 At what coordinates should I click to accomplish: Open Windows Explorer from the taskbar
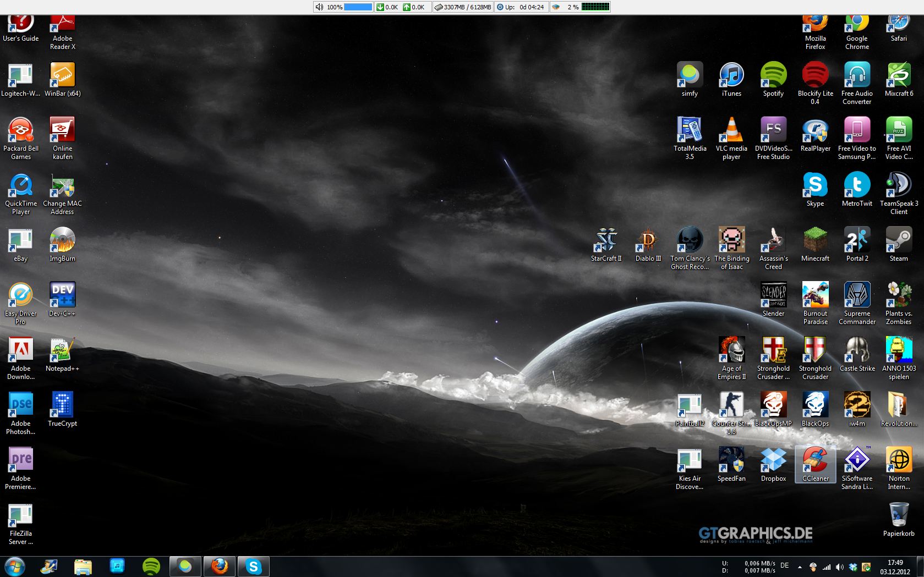click(83, 566)
